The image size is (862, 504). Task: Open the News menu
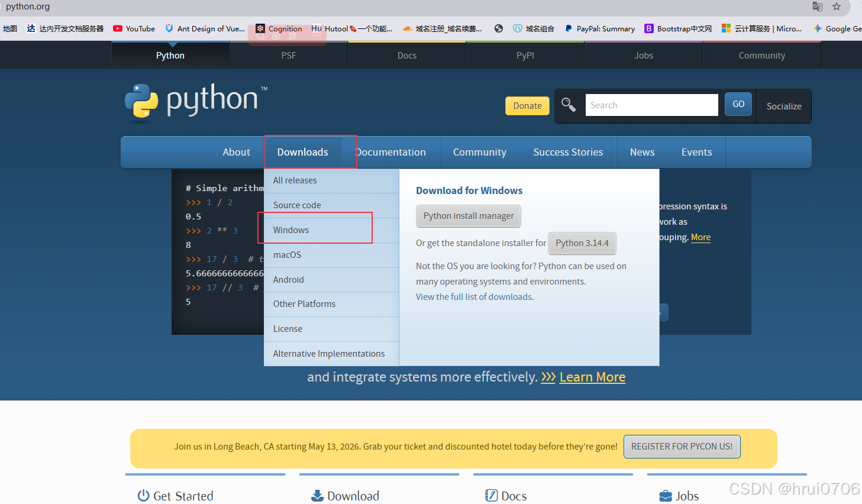(642, 152)
